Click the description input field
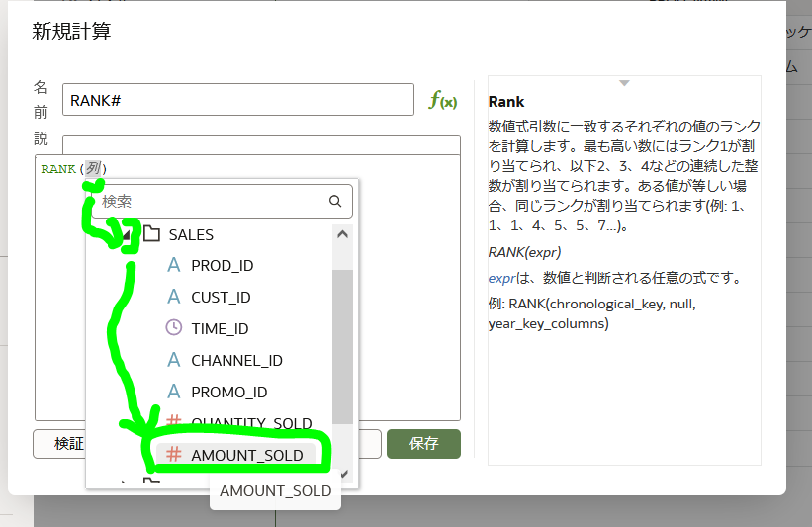 (261, 145)
